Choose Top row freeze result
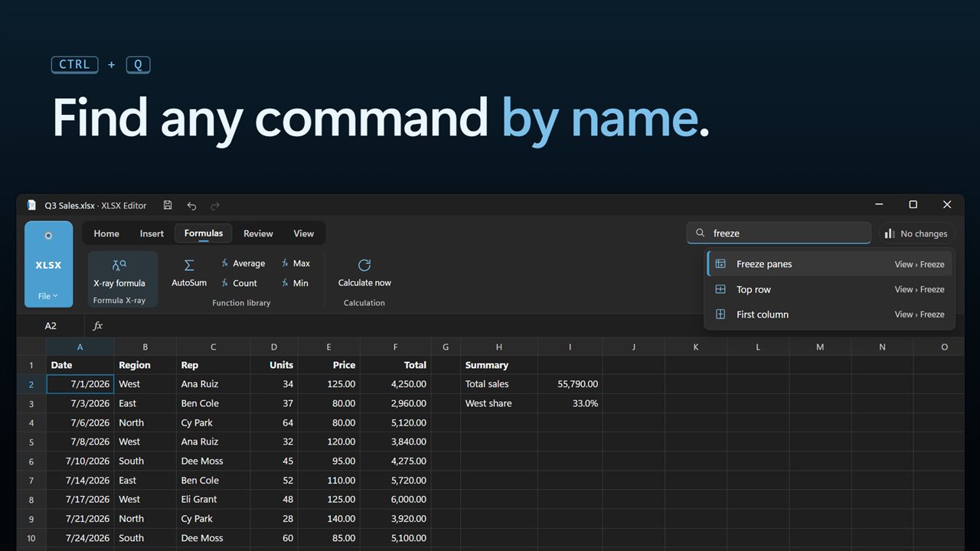This screenshot has width=980, height=551. point(830,289)
